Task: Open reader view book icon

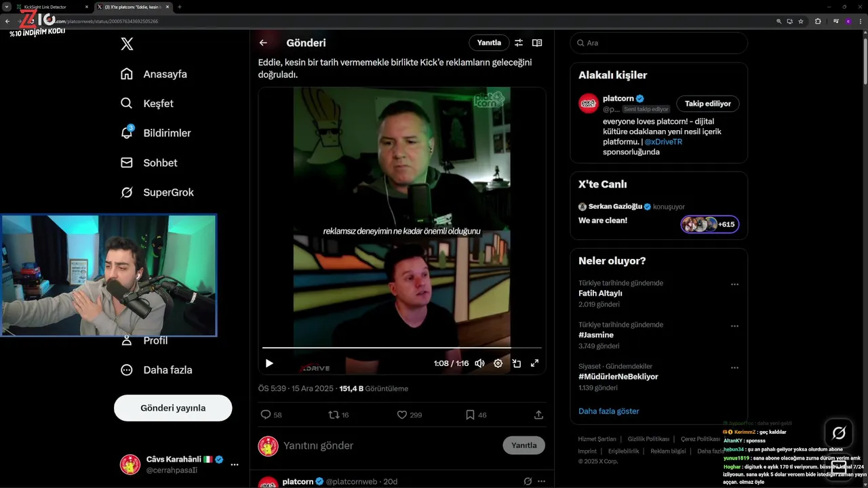Action: pyautogui.click(x=537, y=43)
